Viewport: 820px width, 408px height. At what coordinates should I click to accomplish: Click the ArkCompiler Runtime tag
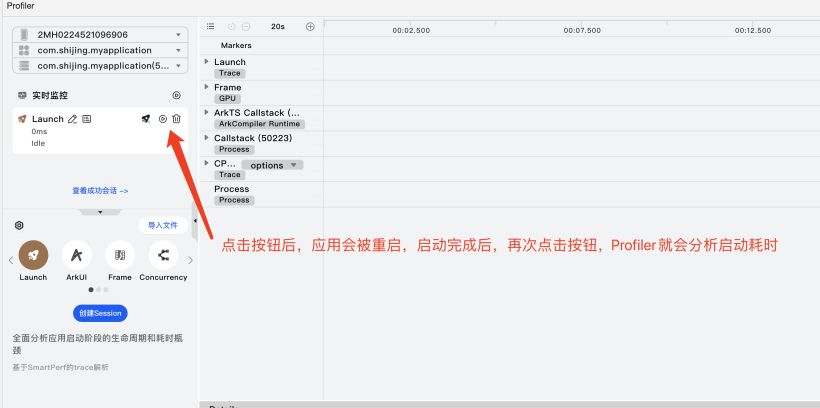pos(259,124)
